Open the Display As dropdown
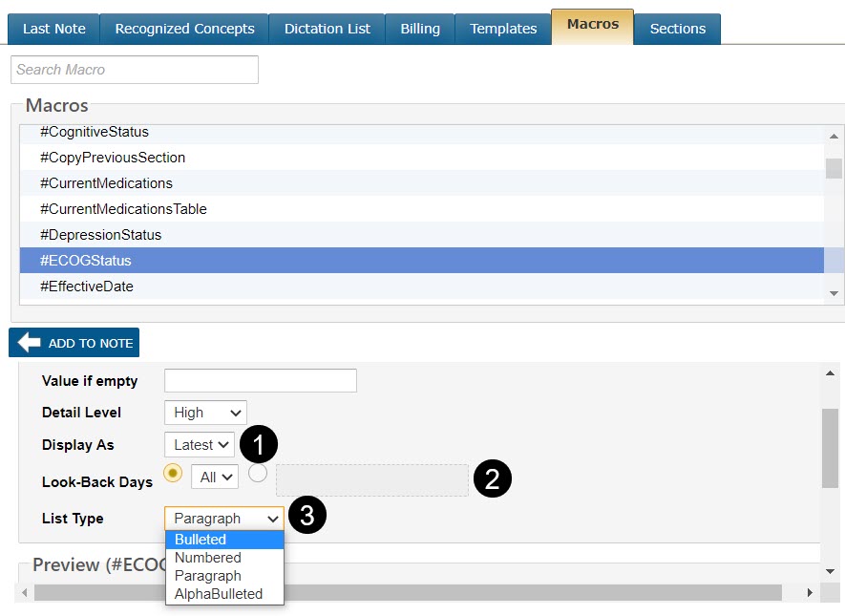845x616 pixels. [x=199, y=444]
